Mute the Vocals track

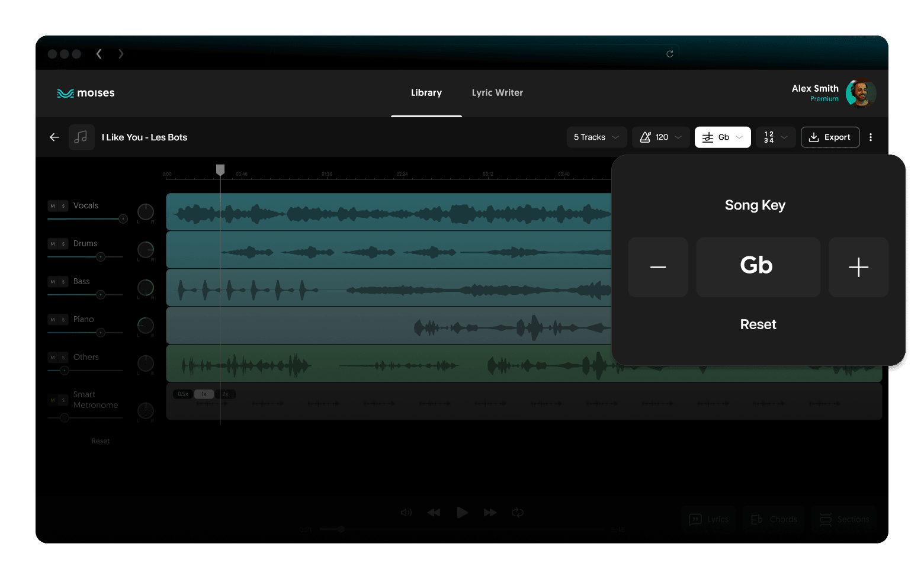53,206
